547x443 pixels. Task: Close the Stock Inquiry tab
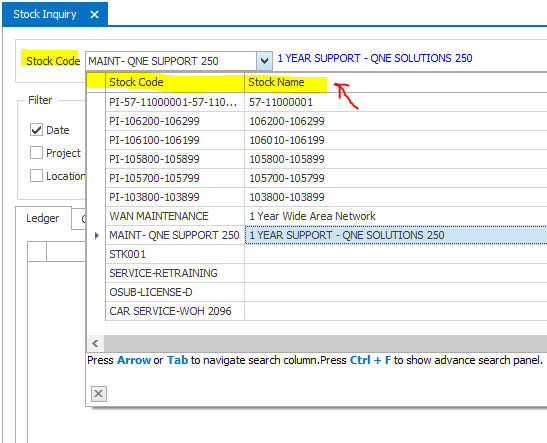94,14
